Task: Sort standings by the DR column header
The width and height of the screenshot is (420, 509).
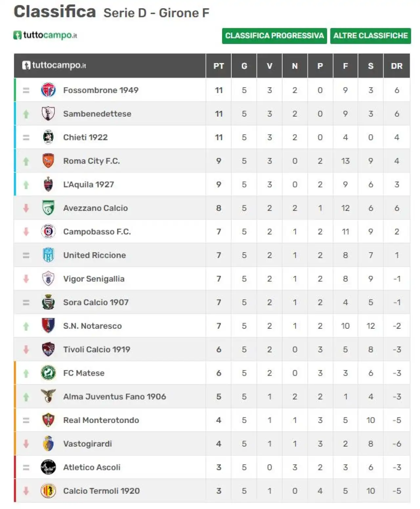Action: (396, 66)
